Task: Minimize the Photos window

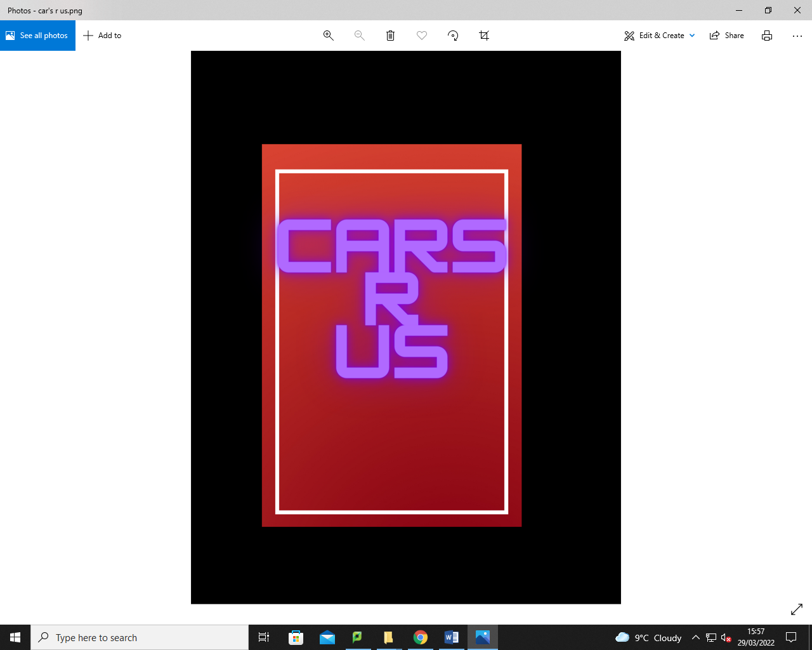Action: (x=739, y=10)
